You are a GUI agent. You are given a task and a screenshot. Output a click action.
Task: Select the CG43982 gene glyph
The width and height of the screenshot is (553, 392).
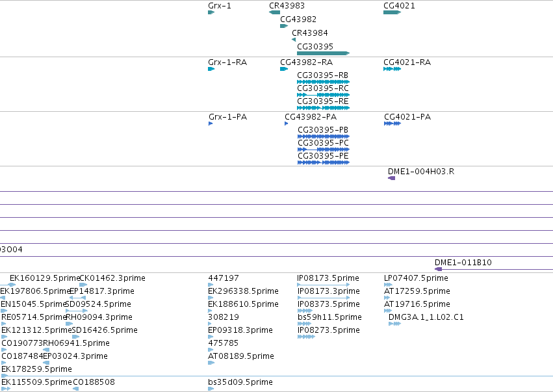point(284,26)
